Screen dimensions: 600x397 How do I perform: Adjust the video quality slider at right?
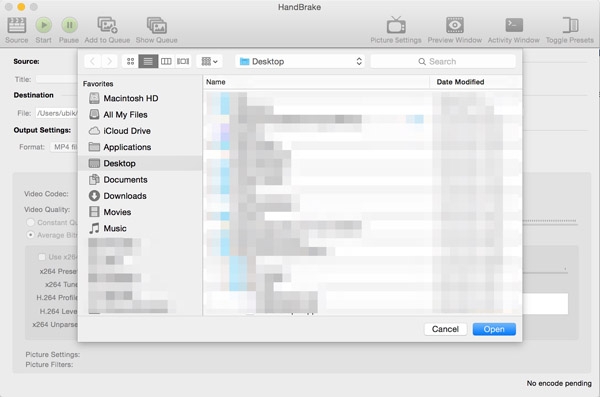coord(550,221)
